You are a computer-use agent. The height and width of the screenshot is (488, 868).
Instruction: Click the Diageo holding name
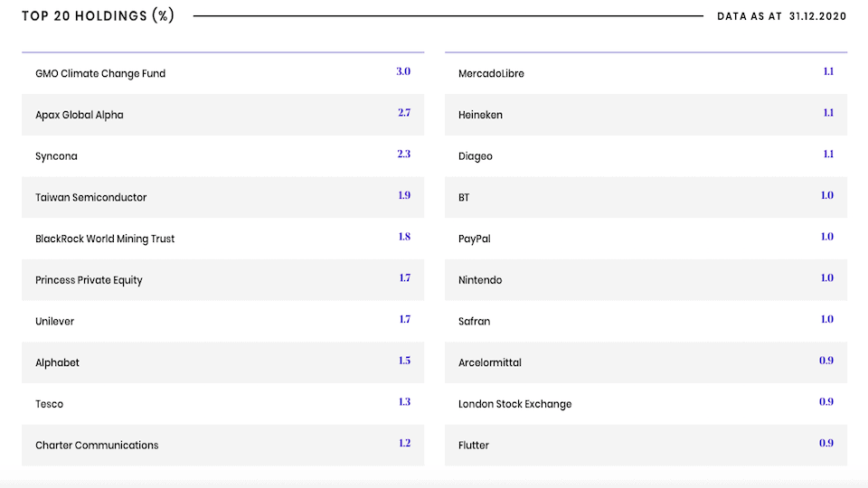pyautogui.click(x=476, y=156)
